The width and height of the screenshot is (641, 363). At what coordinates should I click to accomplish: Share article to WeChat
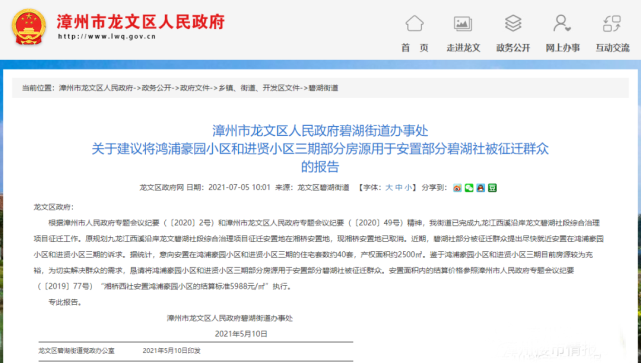[x=469, y=188]
